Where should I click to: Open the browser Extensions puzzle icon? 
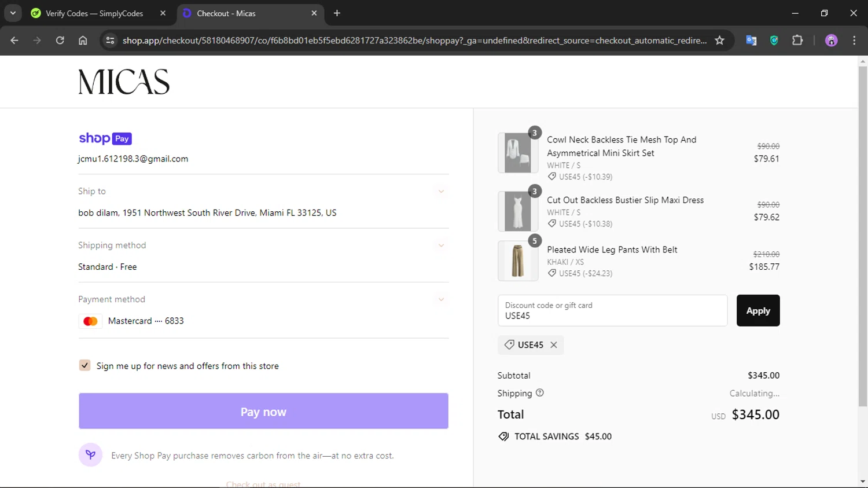pyautogui.click(x=797, y=41)
